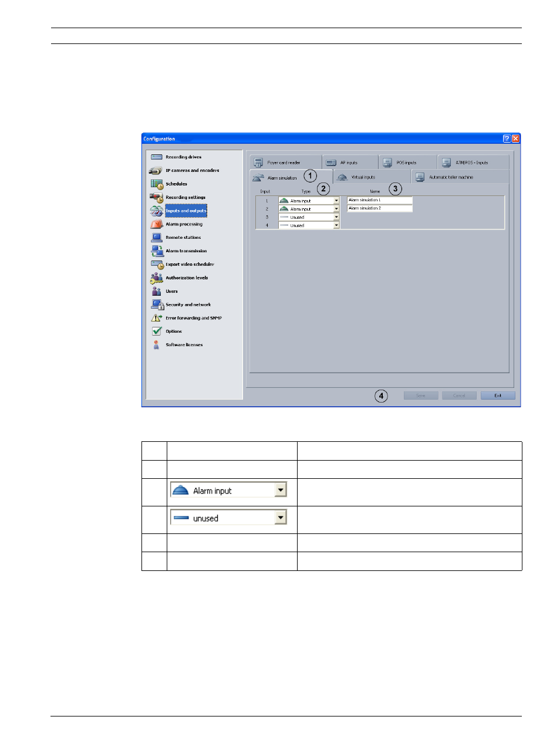Open the Schedules calendar icon

tap(157, 184)
